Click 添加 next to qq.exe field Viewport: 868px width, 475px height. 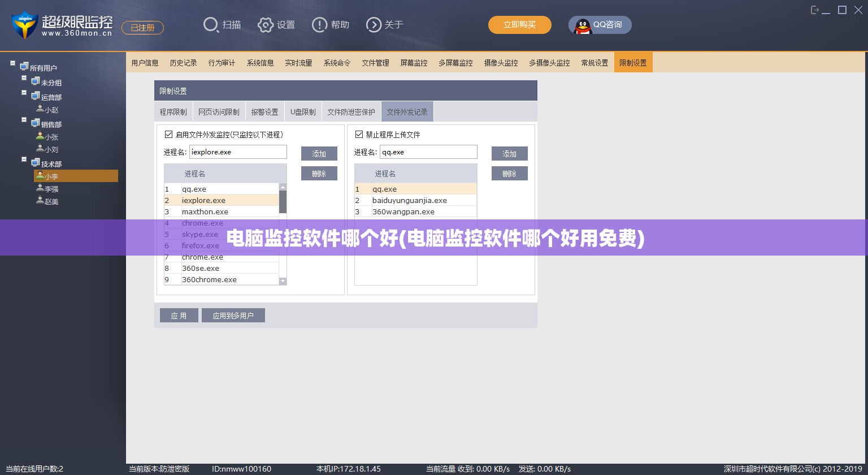[x=510, y=154]
